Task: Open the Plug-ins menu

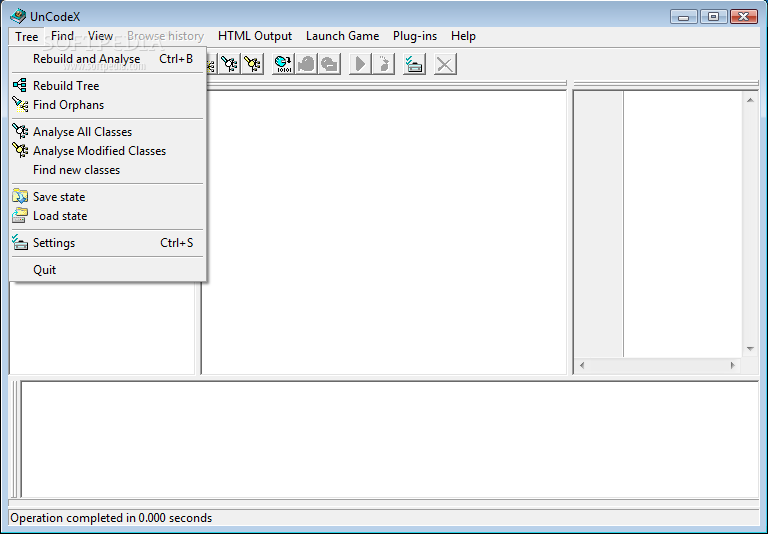Action: click(415, 36)
